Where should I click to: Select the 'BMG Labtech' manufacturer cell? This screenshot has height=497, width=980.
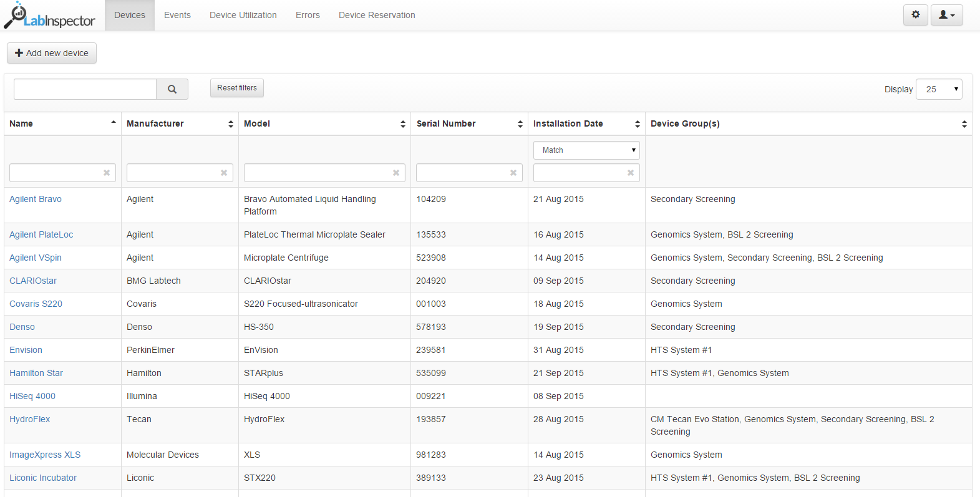pos(180,281)
